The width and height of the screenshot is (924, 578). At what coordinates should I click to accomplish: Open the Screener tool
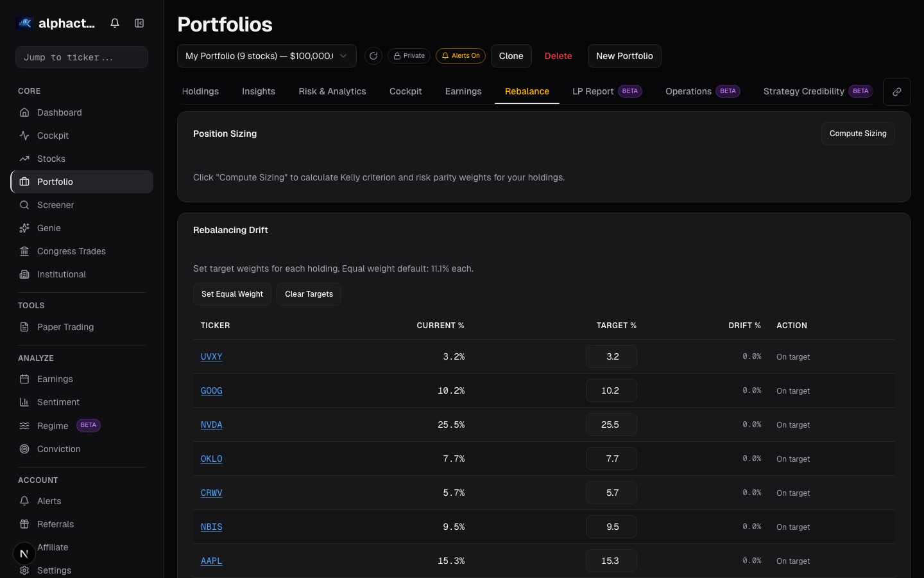coord(55,205)
